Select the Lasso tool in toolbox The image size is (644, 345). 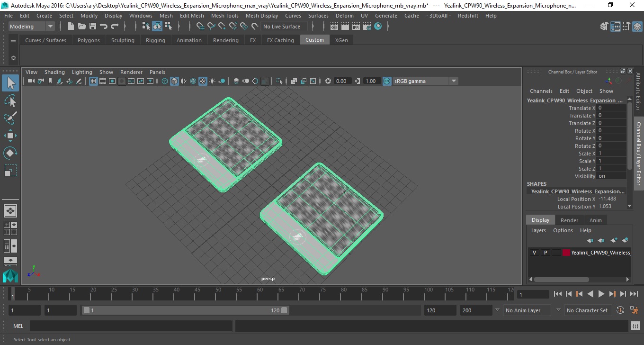click(x=10, y=100)
